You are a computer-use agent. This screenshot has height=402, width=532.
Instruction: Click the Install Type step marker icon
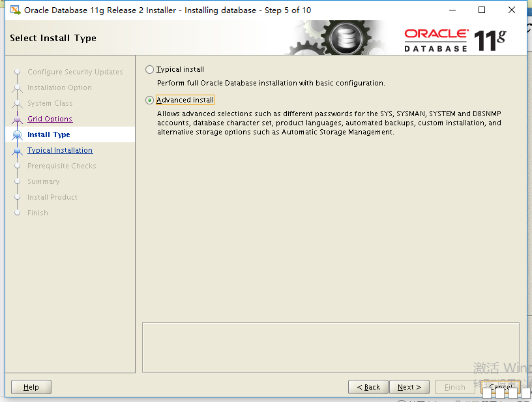coord(18,135)
